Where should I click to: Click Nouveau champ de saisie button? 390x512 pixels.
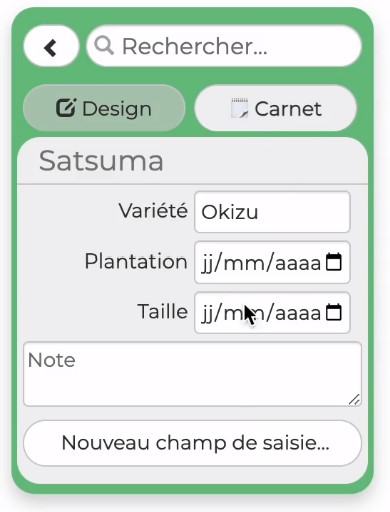pos(192,443)
